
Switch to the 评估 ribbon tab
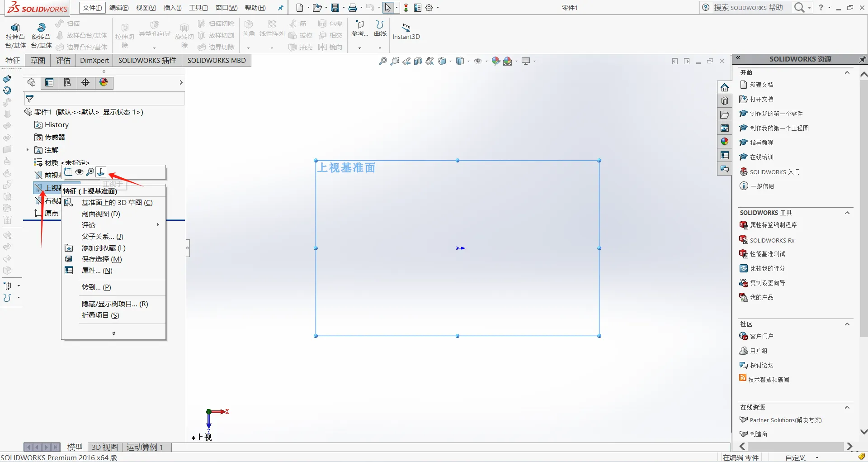63,60
